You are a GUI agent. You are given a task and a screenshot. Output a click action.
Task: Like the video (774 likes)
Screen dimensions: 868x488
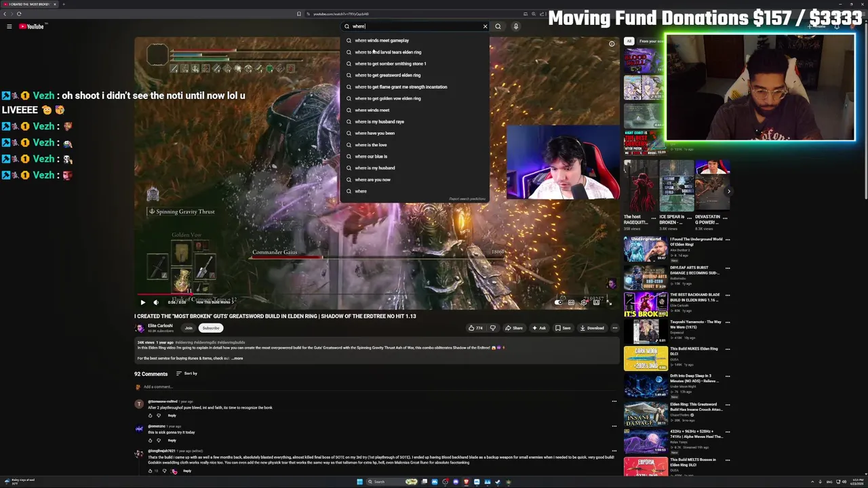475,328
